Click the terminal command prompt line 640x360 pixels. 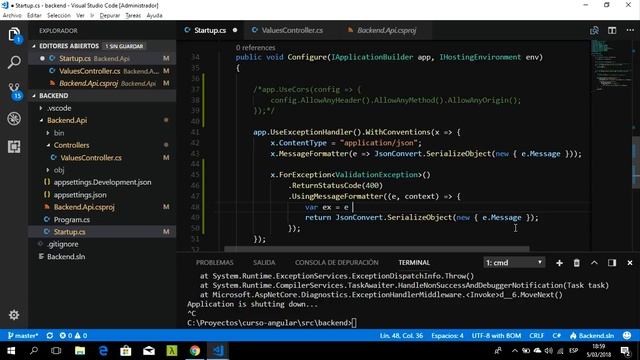(271, 323)
